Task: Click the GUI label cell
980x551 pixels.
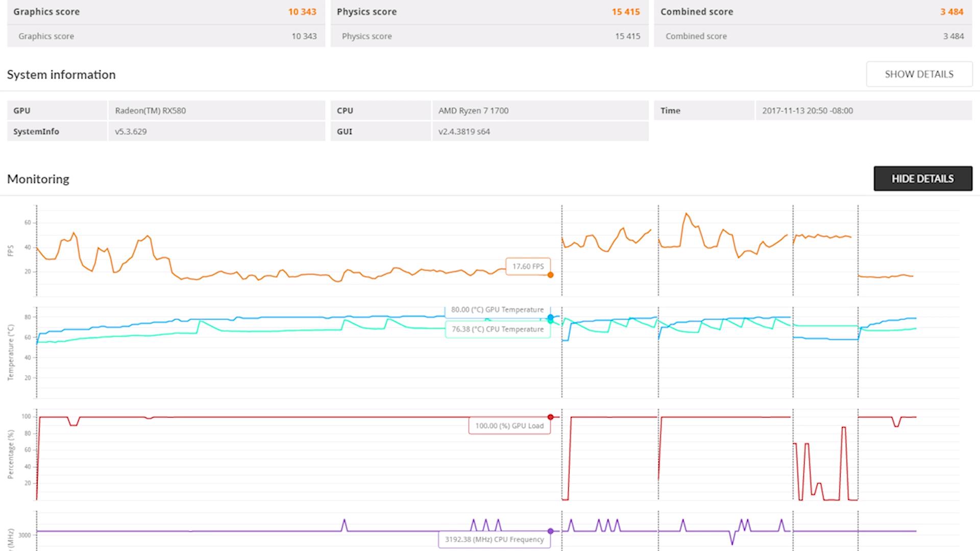Action: [381, 132]
